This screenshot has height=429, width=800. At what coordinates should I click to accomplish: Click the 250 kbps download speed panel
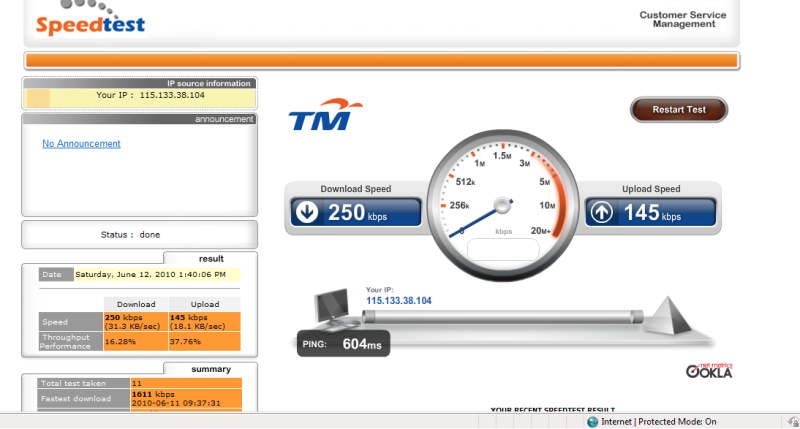[x=354, y=212]
